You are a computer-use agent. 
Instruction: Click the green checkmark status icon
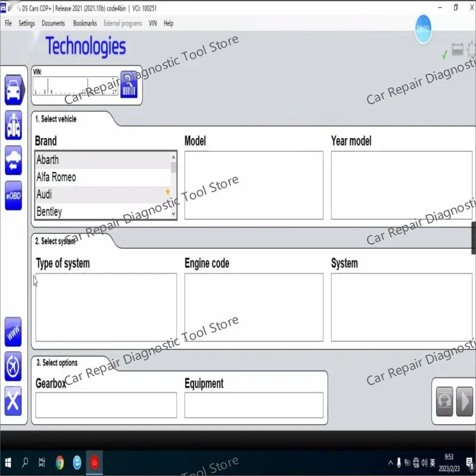point(444,55)
